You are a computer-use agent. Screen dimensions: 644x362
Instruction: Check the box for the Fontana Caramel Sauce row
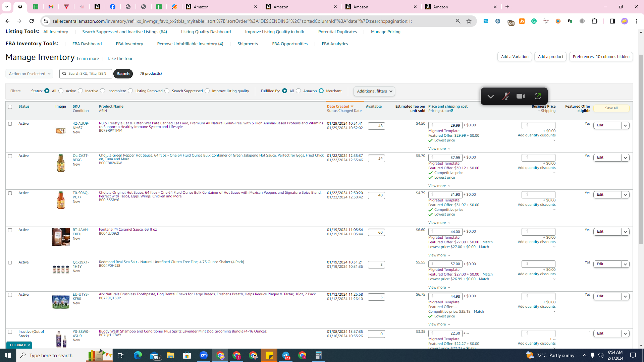click(x=10, y=230)
